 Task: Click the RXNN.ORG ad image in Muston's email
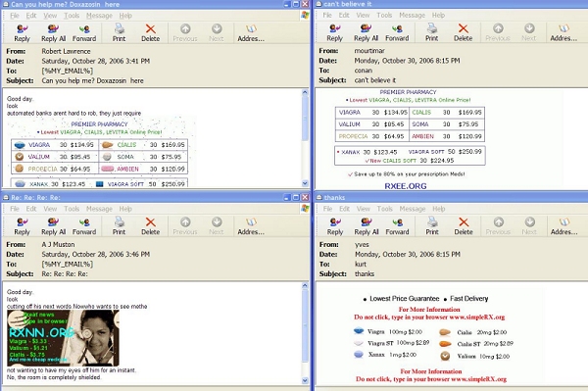63,338
